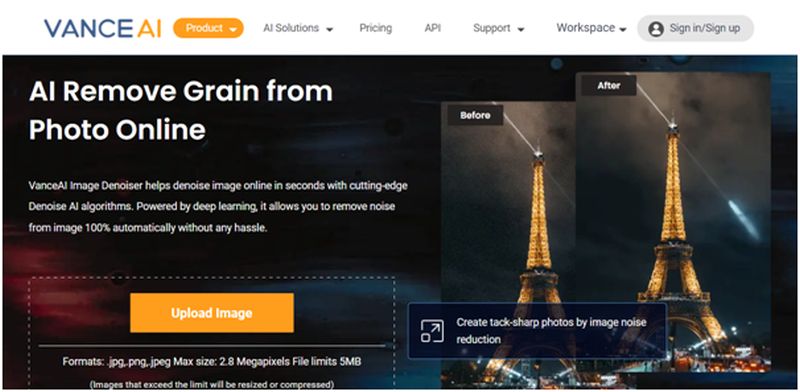Click the Upload Image button
Viewport: 800px width, 392px height.
click(212, 312)
